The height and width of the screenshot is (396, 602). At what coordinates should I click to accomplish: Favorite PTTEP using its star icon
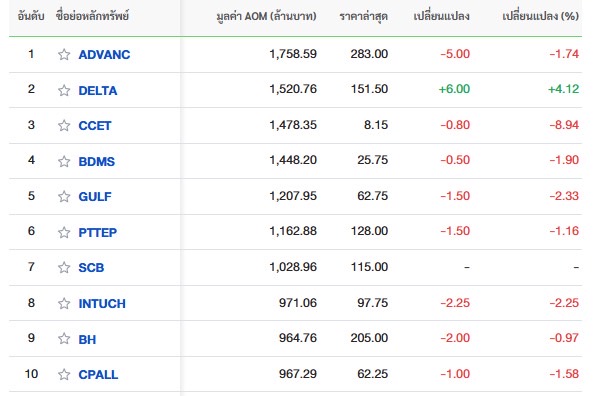pos(64,232)
